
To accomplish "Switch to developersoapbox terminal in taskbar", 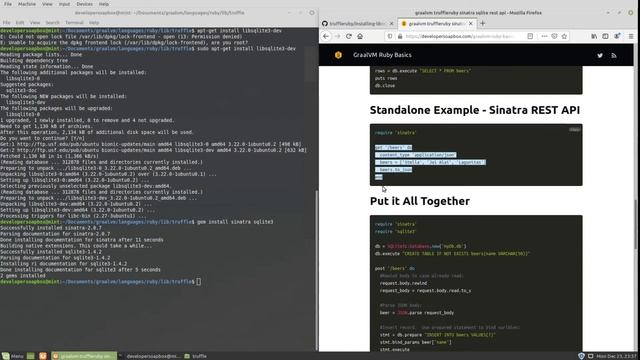I will click(149, 356).
